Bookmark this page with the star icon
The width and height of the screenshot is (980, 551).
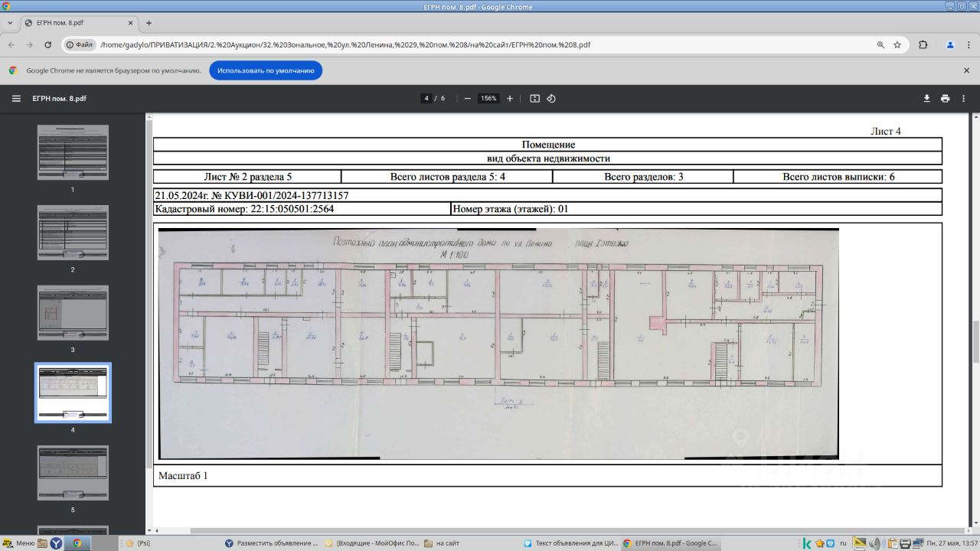[x=897, y=45]
